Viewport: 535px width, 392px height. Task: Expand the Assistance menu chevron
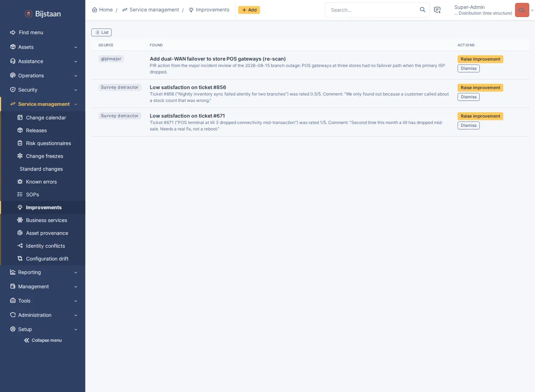point(76,61)
